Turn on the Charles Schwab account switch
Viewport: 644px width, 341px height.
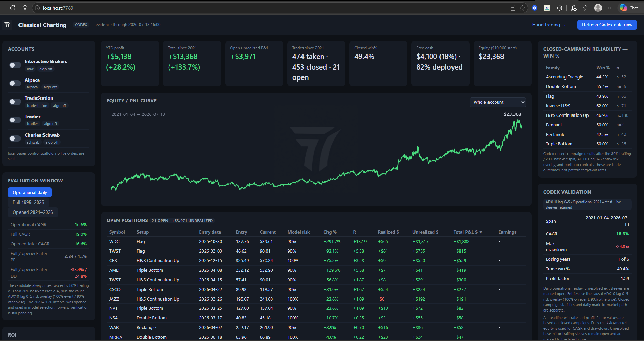tap(15, 138)
